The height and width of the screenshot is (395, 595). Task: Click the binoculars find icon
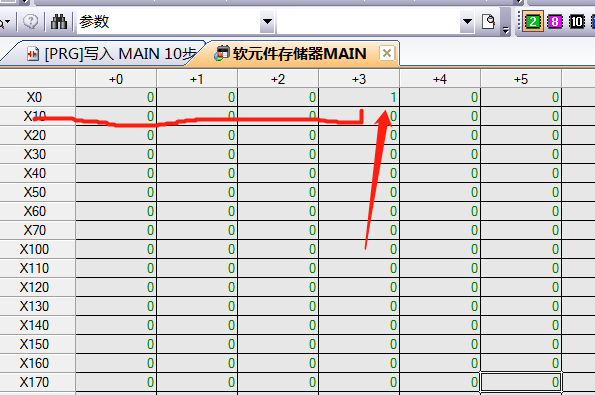pyautogui.click(x=59, y=22)
